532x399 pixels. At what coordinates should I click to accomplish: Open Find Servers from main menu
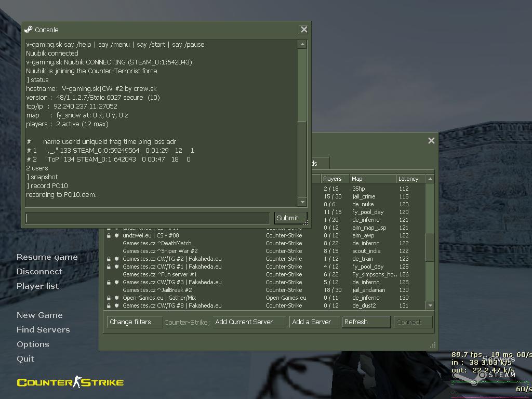[x=43, y=330]
